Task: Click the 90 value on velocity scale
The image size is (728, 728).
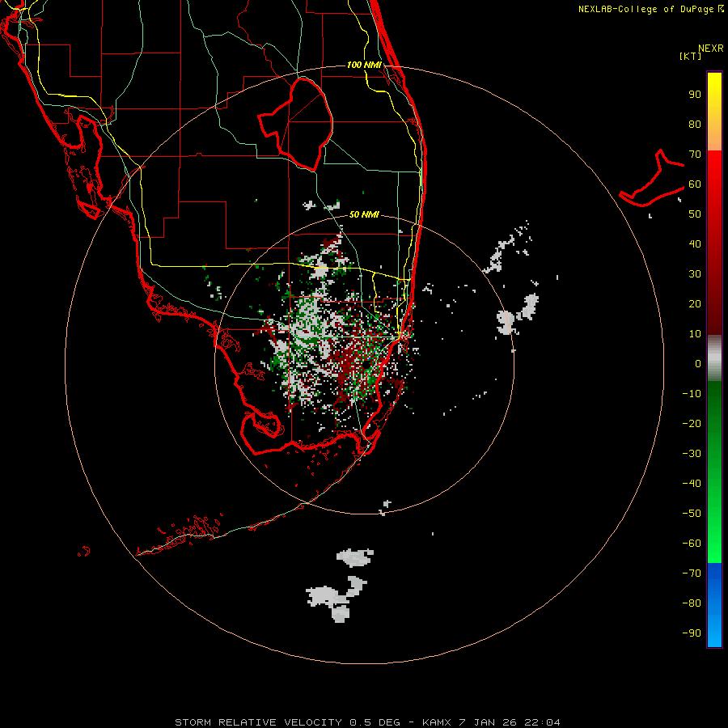Action: [695, 95]
